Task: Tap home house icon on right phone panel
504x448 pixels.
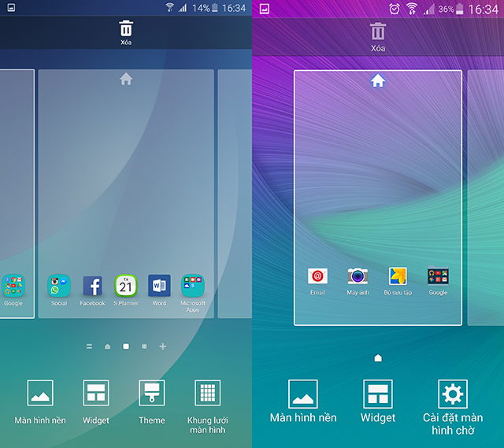Action: tap(378, 80)
